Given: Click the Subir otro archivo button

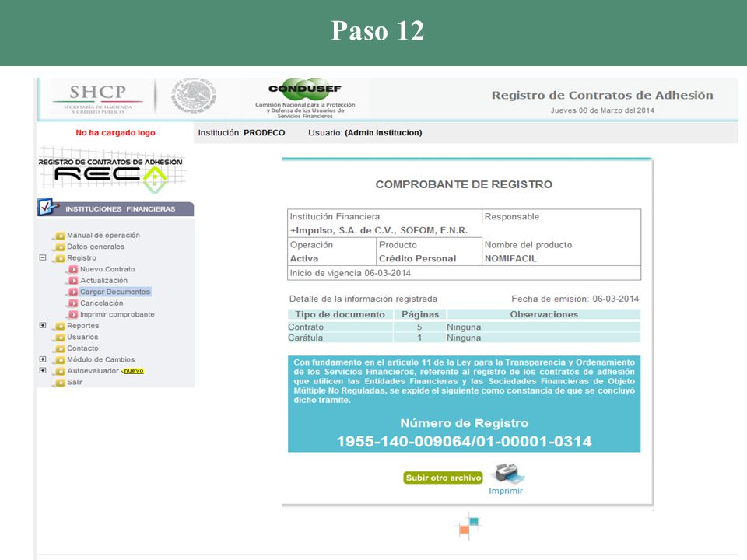Looking at the screenshot, I should coord(443,478).
